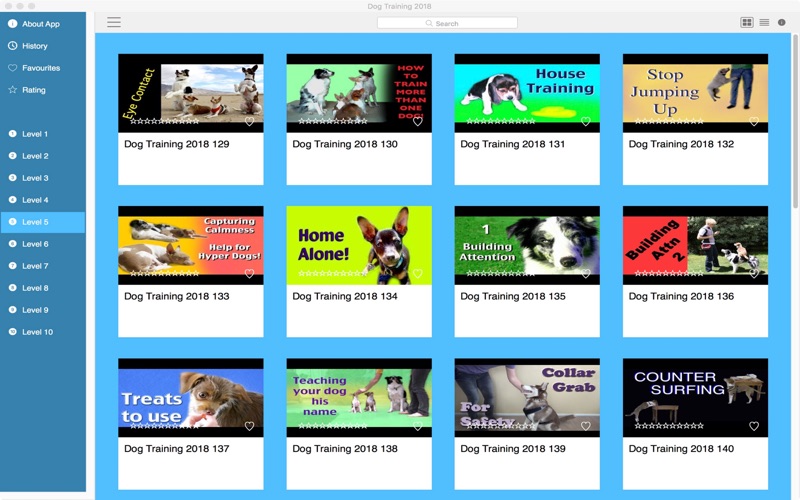The height and width of the screenshot is (500, 800).
Task: Click title text Dog Training 2018 138
Action: tap(345, 449)
